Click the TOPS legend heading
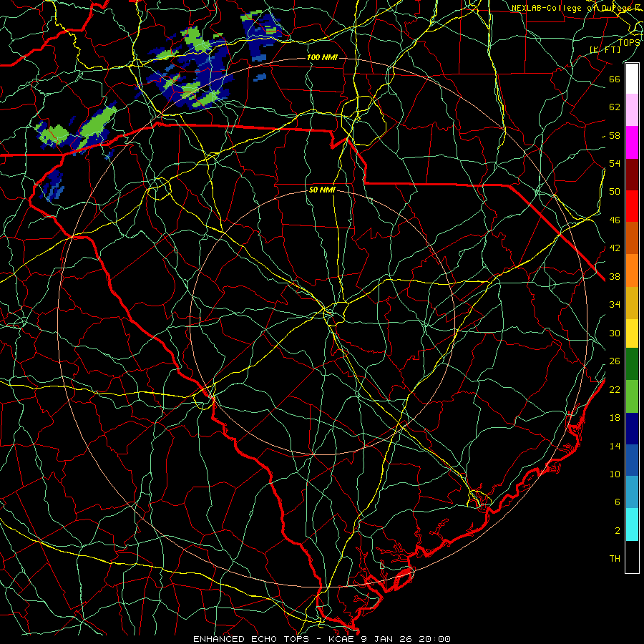The width and height of the screenshot is (644, 644). (x=629, y=42)
